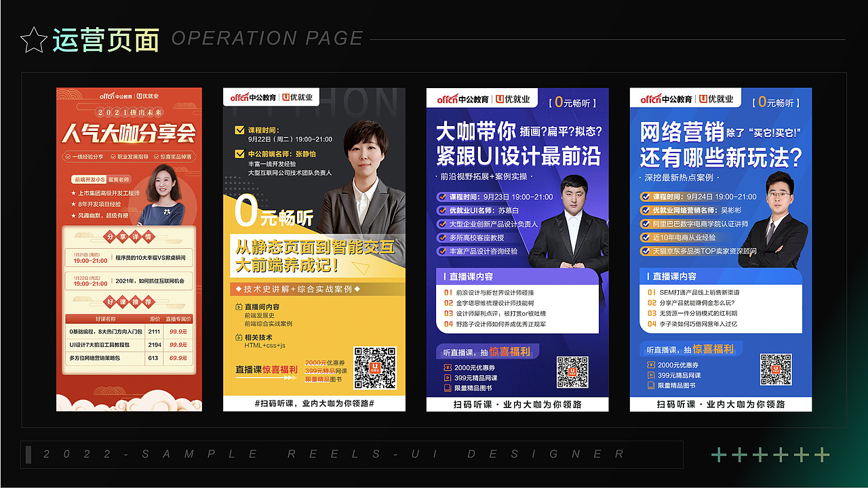The width and height of the screenshot is (868, 488).
Task: Click the 一线经验分享 pill on the red poster
Action: click(84, 157)
